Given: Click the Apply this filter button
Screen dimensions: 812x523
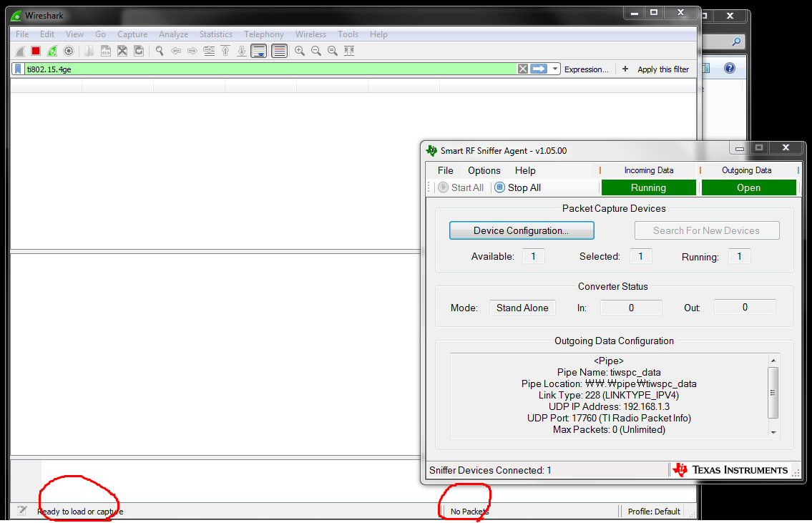Looking at the screenshot, I should [663, 69].
